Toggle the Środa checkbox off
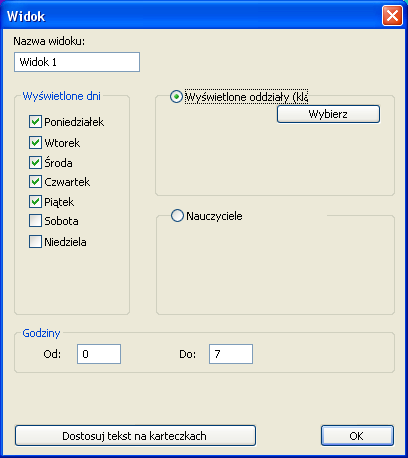The image size is (408, 458). (35, 162)
